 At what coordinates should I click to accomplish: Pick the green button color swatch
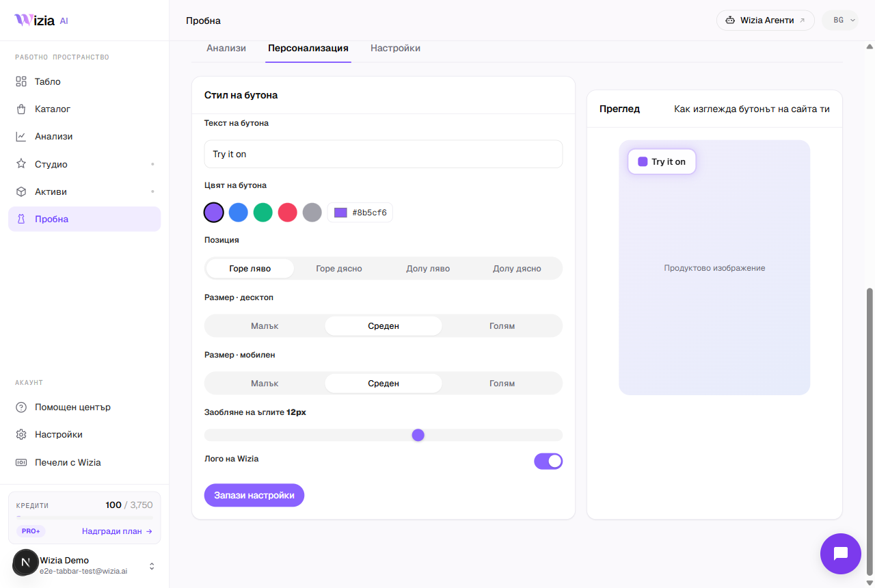click(263, 213)
